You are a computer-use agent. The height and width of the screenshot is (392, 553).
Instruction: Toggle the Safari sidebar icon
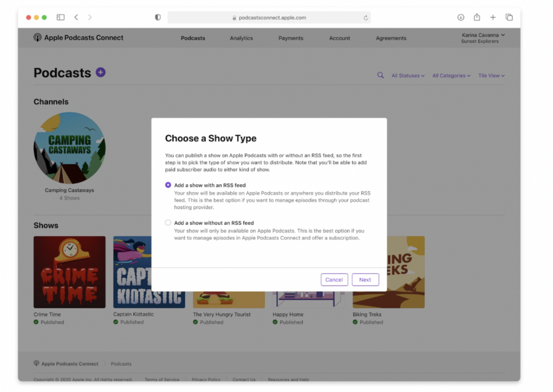[x=61, y=17]
